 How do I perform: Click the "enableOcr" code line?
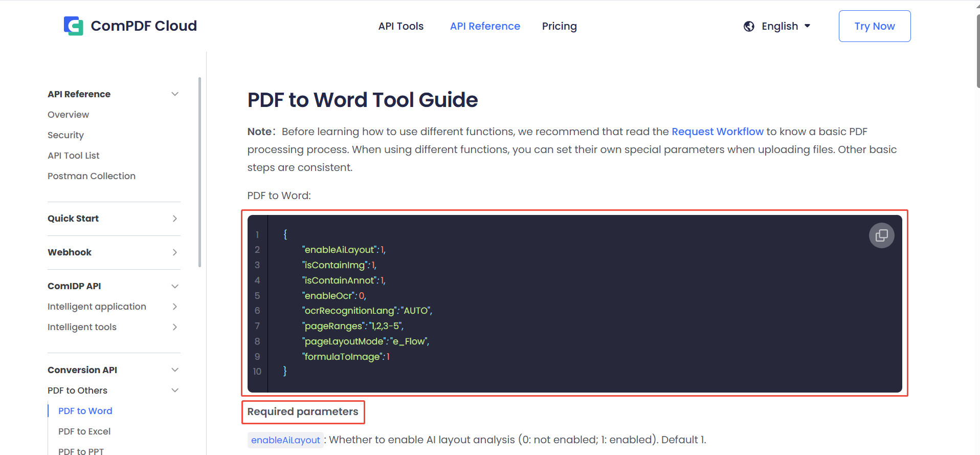tap(334, 296)
